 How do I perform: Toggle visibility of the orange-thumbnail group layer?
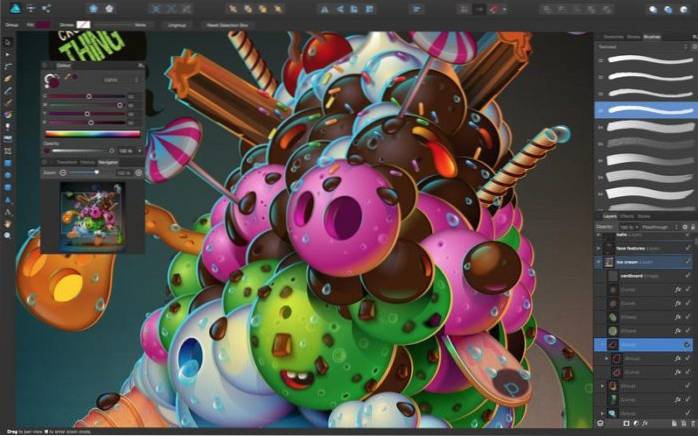pyautogui.click(x=688, y=386)
